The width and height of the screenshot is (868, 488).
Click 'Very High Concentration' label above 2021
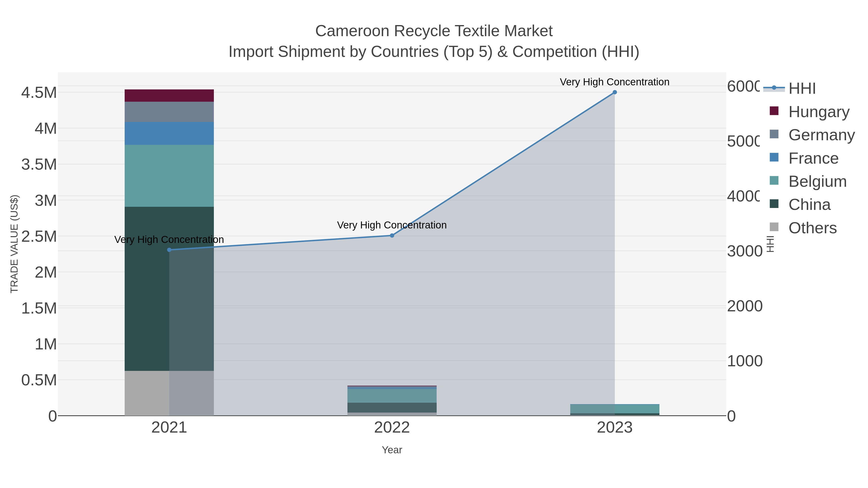tap(169, 240)
